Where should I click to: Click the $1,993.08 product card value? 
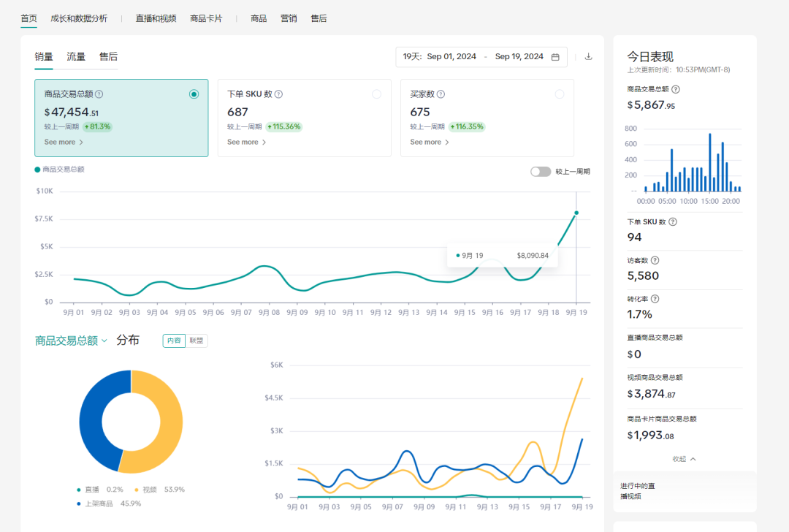tap(651, 436)
